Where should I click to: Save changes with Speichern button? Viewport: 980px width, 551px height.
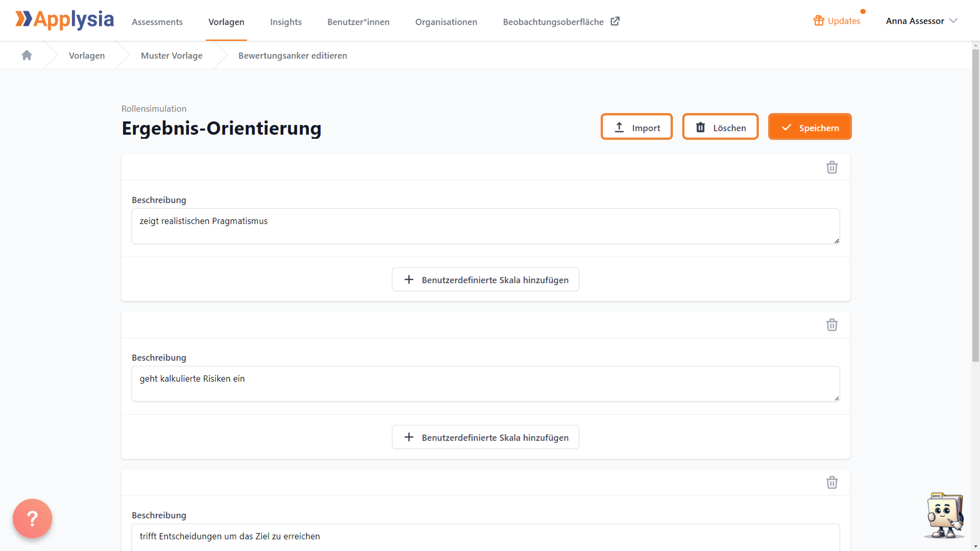point(810,127)
